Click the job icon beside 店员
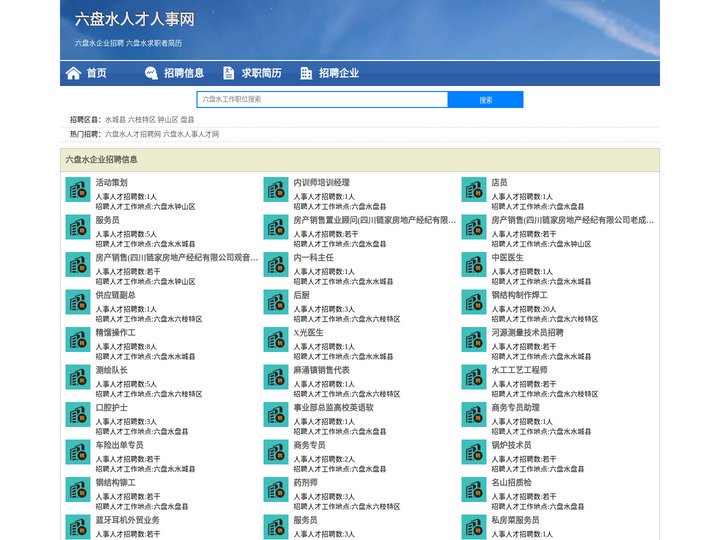The width and height of the screenshot is (720, 540). coord(473,190)
